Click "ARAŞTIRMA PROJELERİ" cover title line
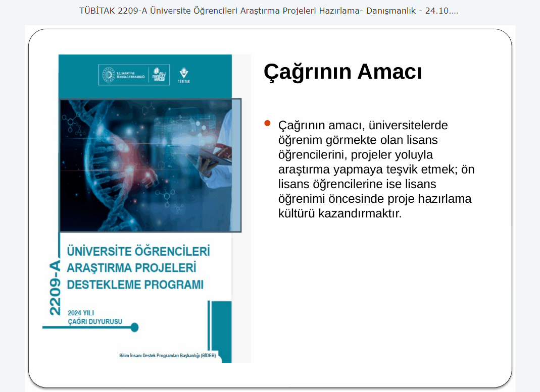 tap(131, 267)
